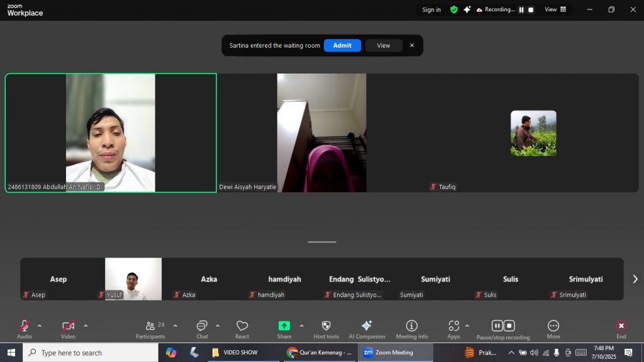644x362 pixels.
Task: Expand audio options arrow beside Audio
Action: [40, 326]
